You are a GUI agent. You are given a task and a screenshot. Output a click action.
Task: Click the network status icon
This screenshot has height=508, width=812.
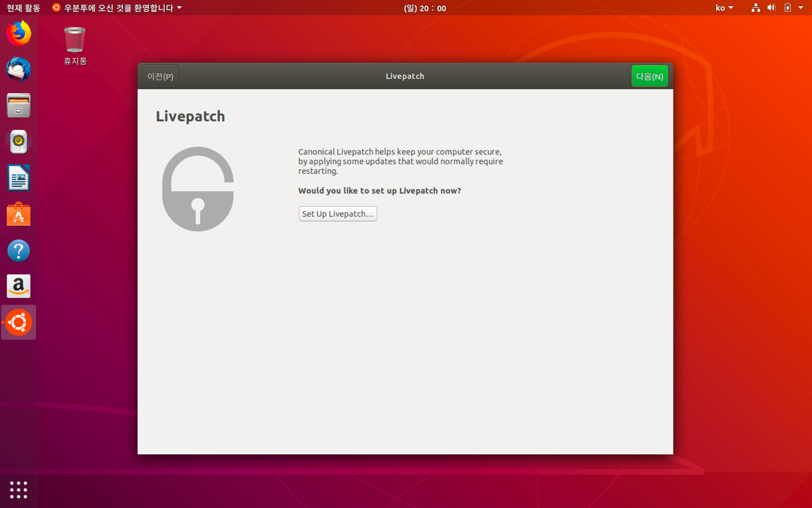pos(755,8)
